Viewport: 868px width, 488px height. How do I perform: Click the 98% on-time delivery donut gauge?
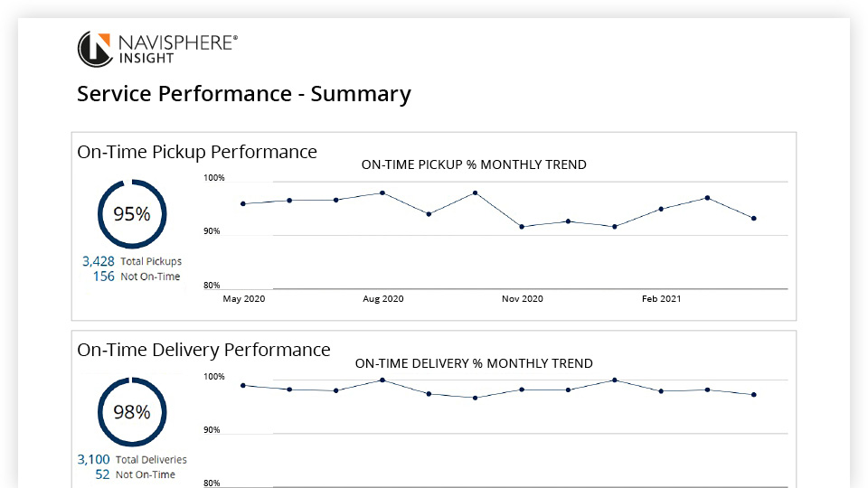tap(131, 412)
